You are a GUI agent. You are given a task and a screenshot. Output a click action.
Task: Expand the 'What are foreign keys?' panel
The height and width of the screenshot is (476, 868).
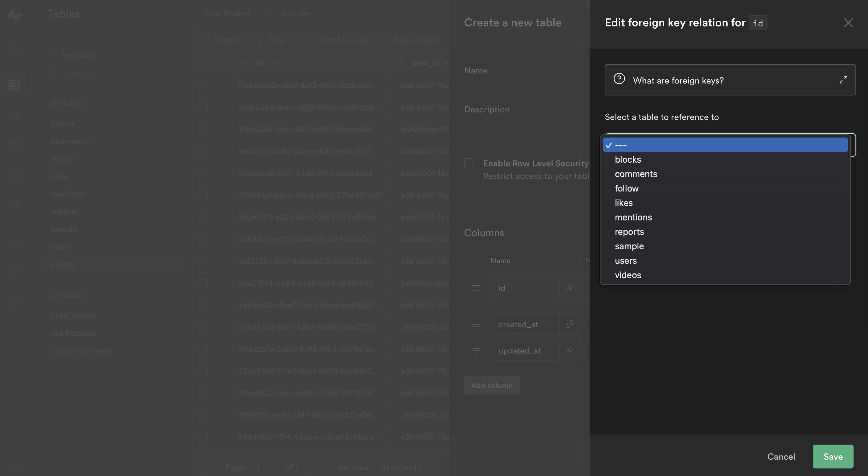click(x=843, y=80)
